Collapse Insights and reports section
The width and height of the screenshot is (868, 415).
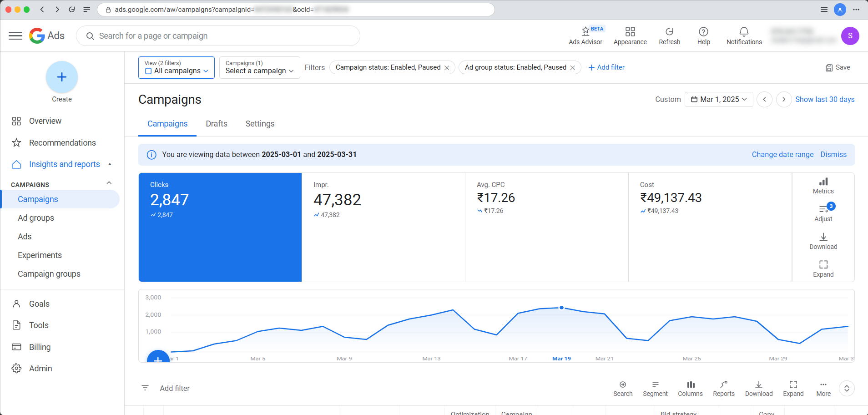pos(110,164)
